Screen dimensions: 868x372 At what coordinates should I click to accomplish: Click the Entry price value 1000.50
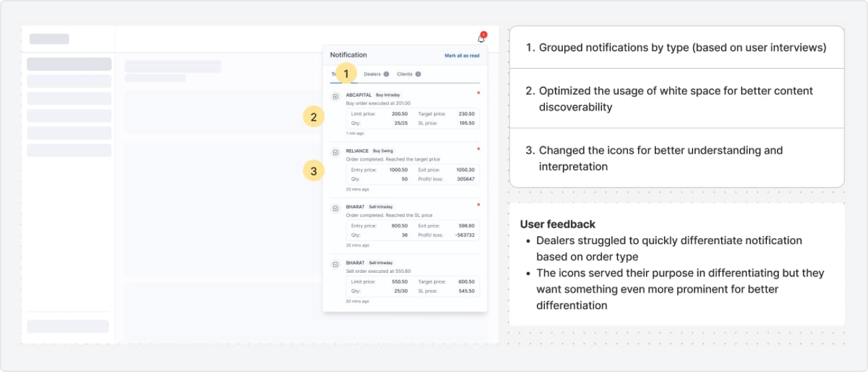[398, 170]
